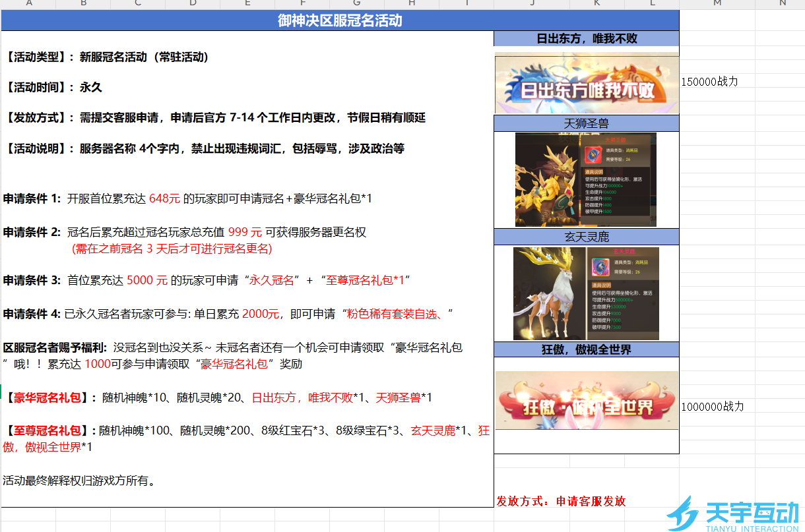Open the golden lion mount image
This screenshot has height=532, width=805.
point(586,180)
